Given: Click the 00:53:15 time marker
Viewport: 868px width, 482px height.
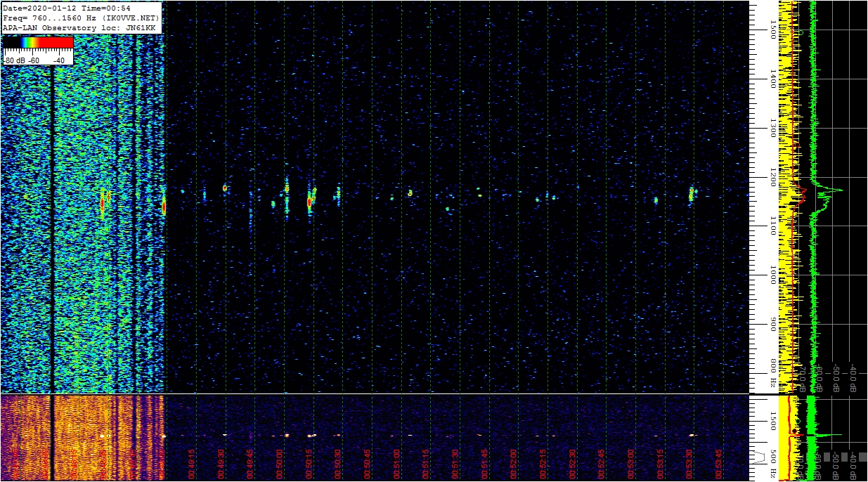Looking at the screenshot, I should tap(660, 464).
